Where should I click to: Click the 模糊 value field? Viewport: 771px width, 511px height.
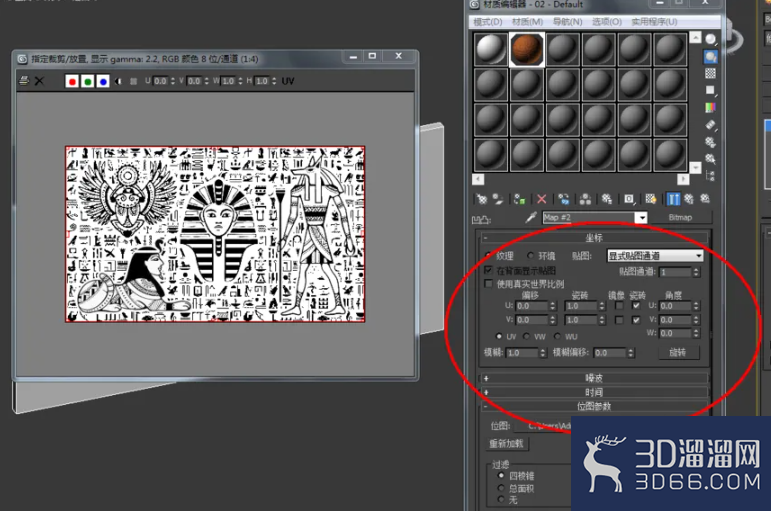[523, 353]
